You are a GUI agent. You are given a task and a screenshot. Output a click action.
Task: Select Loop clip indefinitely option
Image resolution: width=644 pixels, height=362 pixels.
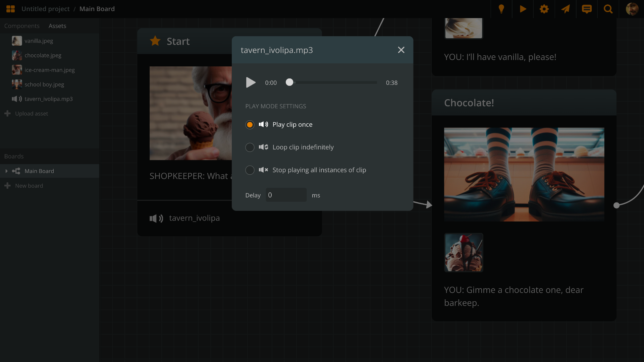pyautogui.click(x=250, y=147)
